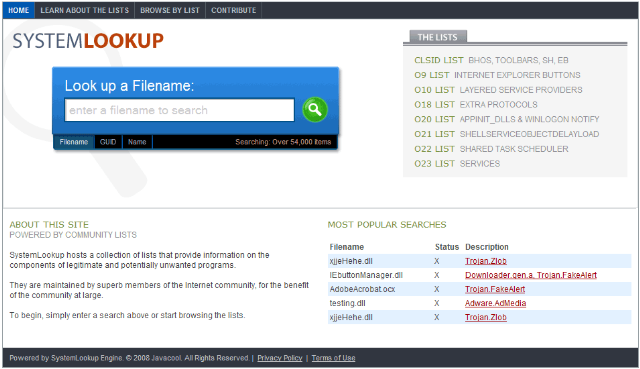Screen dimensions: 640x369
Task: Open Learn About The Lists
Action: tap(84, 10)
